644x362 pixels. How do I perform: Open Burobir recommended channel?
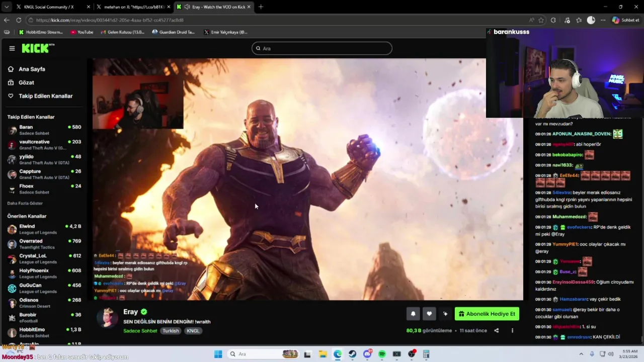click(x=44, y=318)
